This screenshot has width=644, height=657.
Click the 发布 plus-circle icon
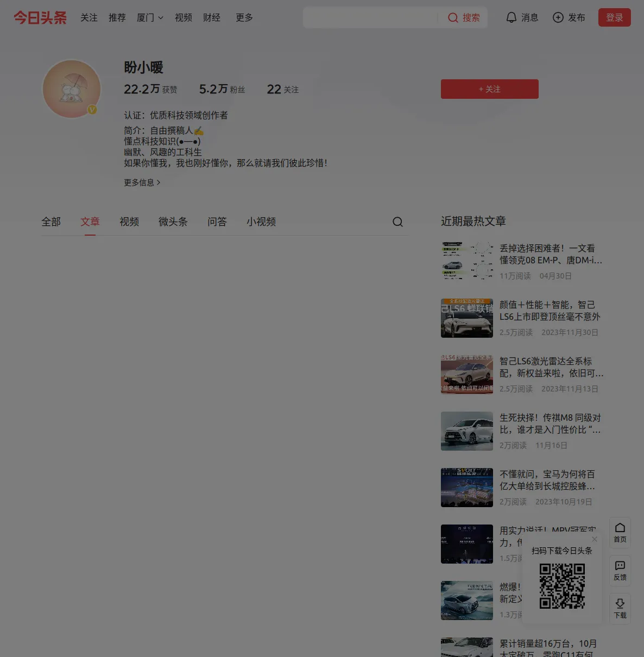pos(558,17)
